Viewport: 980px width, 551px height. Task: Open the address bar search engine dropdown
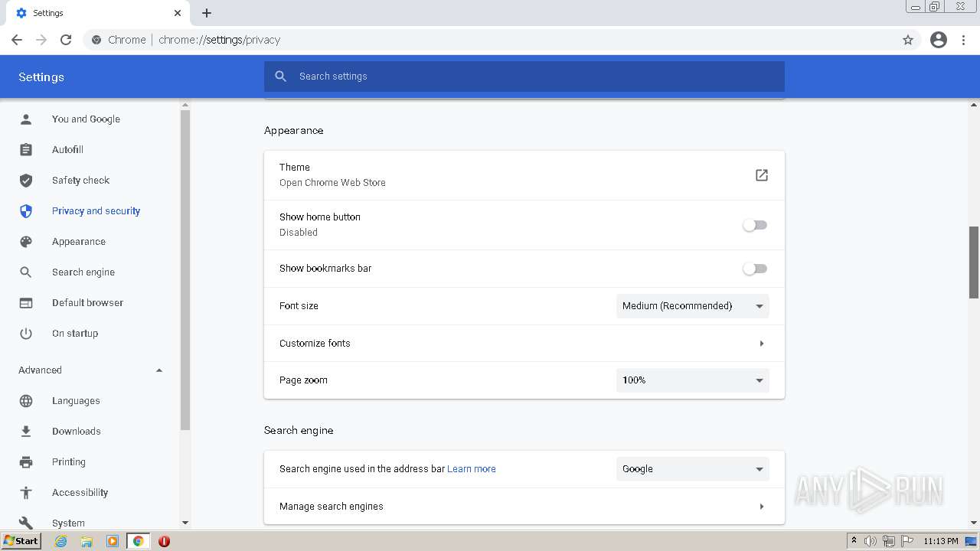click(x=693, y=469)
